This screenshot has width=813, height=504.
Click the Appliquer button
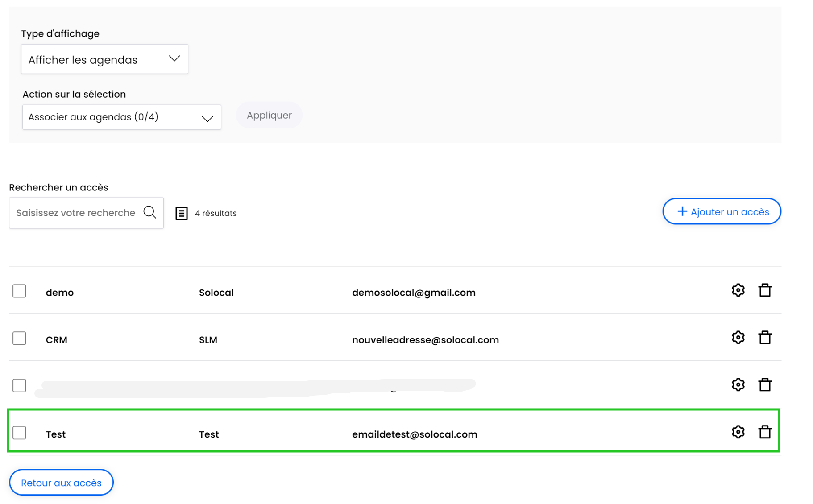pos(270,115)
